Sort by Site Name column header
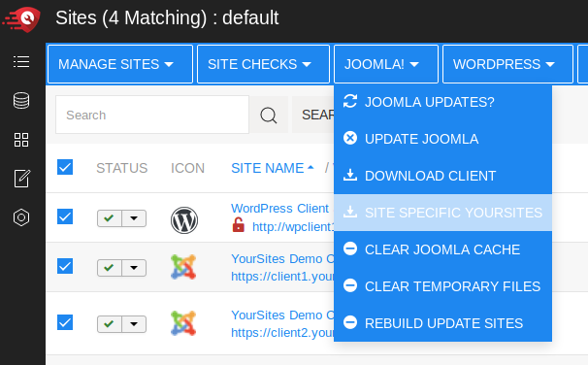The image size is (588, 365). coord(273,168)
